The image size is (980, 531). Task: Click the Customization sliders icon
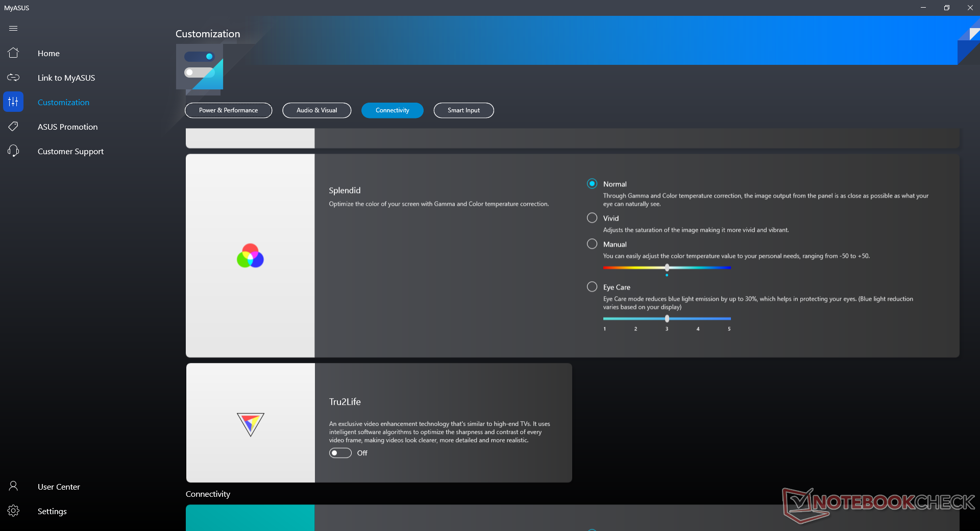click(13, 102)
